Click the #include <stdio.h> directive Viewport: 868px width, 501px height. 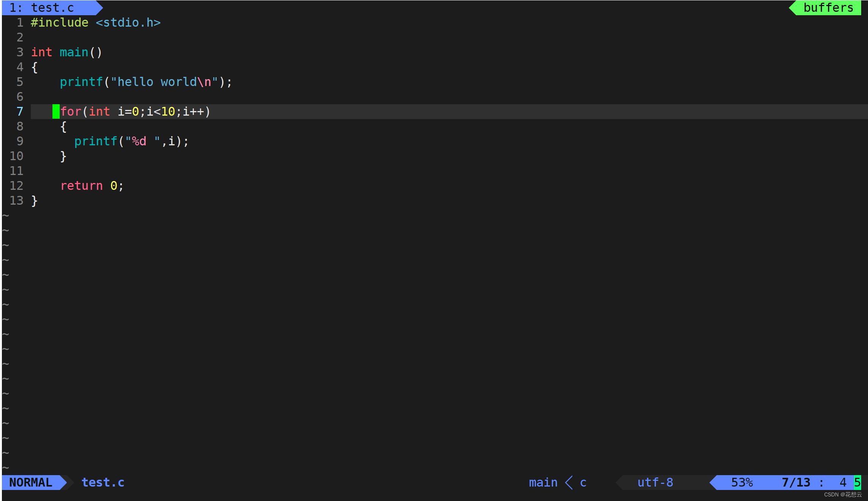[x=95, y=22]
